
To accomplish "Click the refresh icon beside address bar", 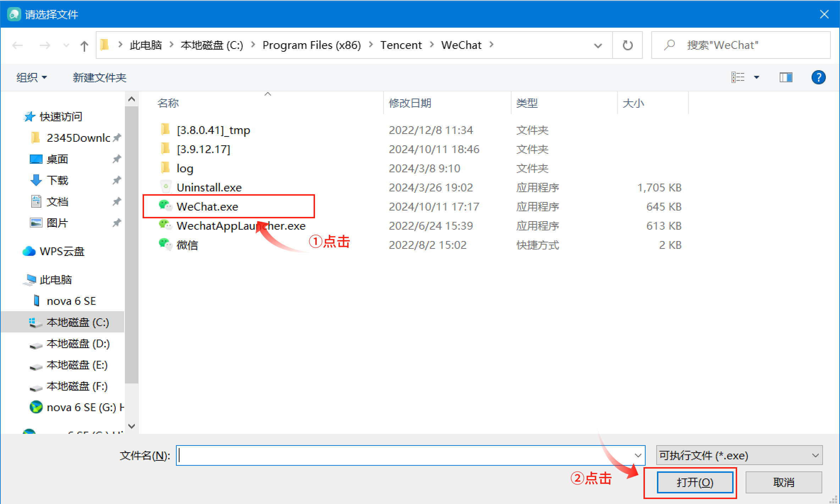I will click(x=628, y=45).
